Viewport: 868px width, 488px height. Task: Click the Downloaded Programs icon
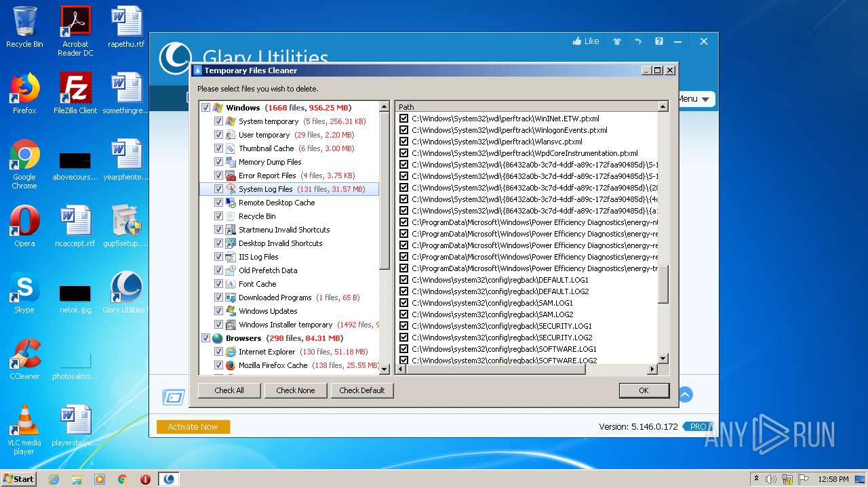point(231,298)
